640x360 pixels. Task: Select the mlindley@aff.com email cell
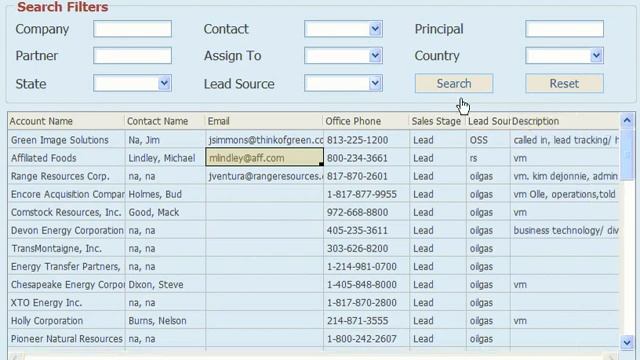264,158
